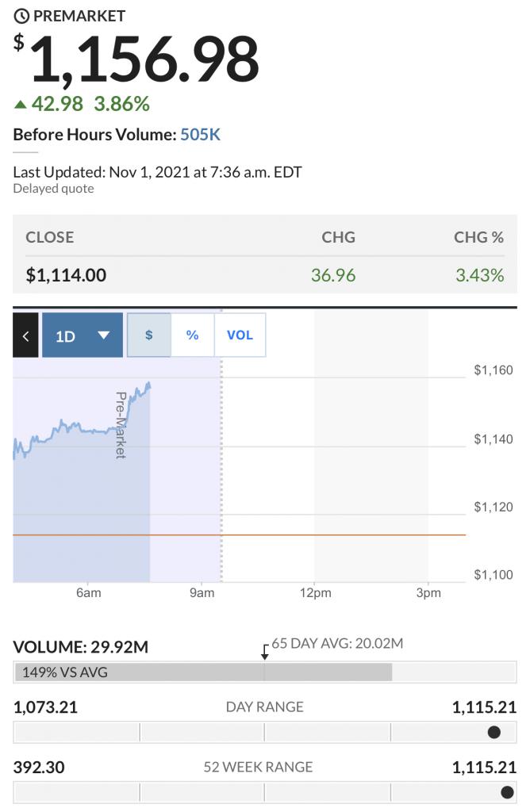Switch chart to percent view

tap(192, 335)
